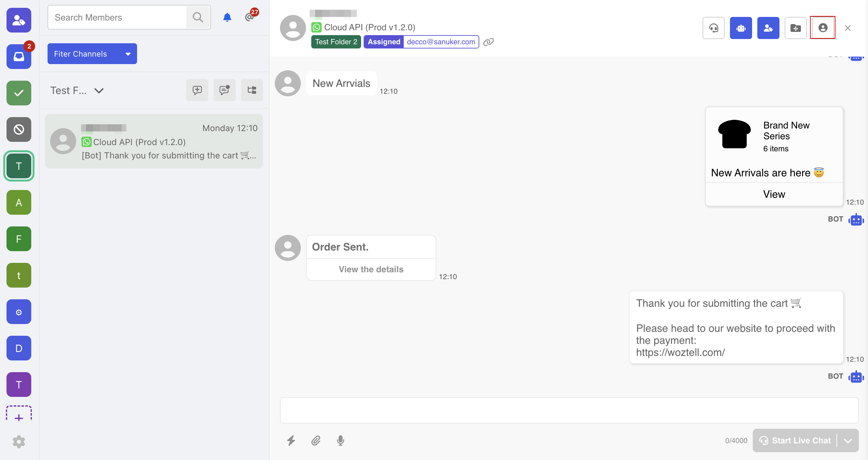Switch to the blocked sidebar tab
868x460 pixels.
coord(19,129)
